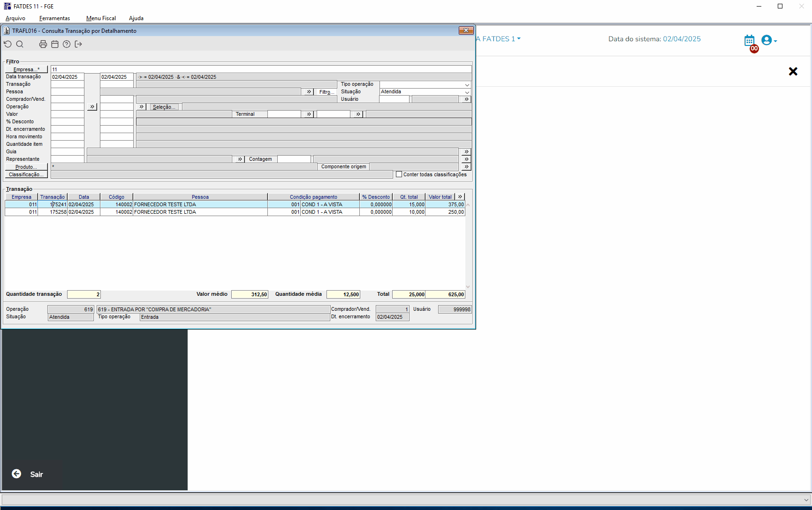Image resolution: width=812 pixels, height=510 pixels.
Task: Click the Condição pagamento column header
Action: 313,197
